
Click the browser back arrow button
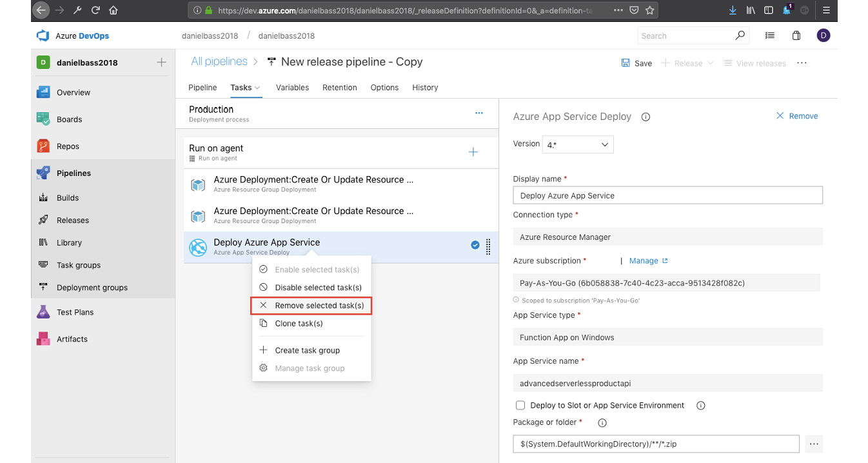(41, 10)
